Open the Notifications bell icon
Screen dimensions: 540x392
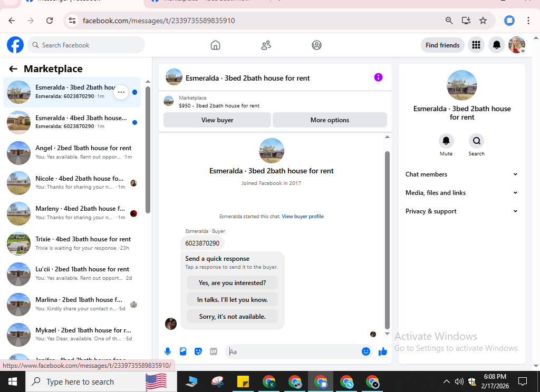point(496,45)
